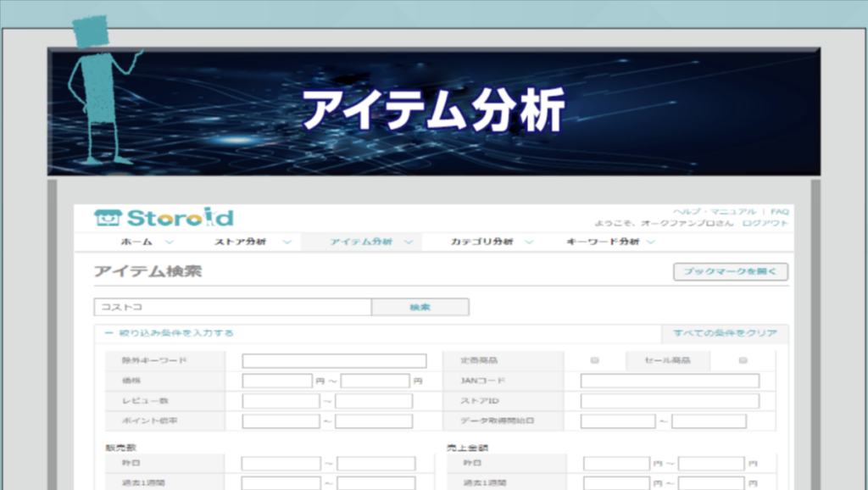Expand the ホーム menu chevron
Viewport: 868px width, 490px height.
point(169,242)
